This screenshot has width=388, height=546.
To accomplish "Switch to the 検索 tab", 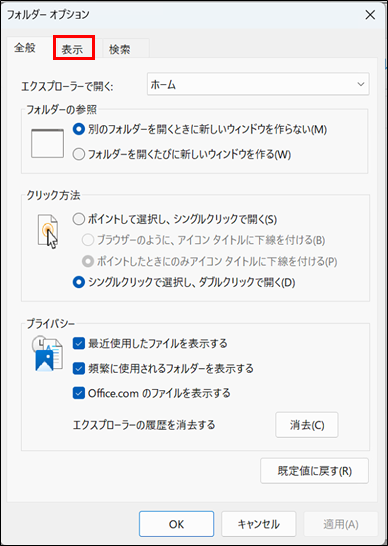I will coord(119,49).
